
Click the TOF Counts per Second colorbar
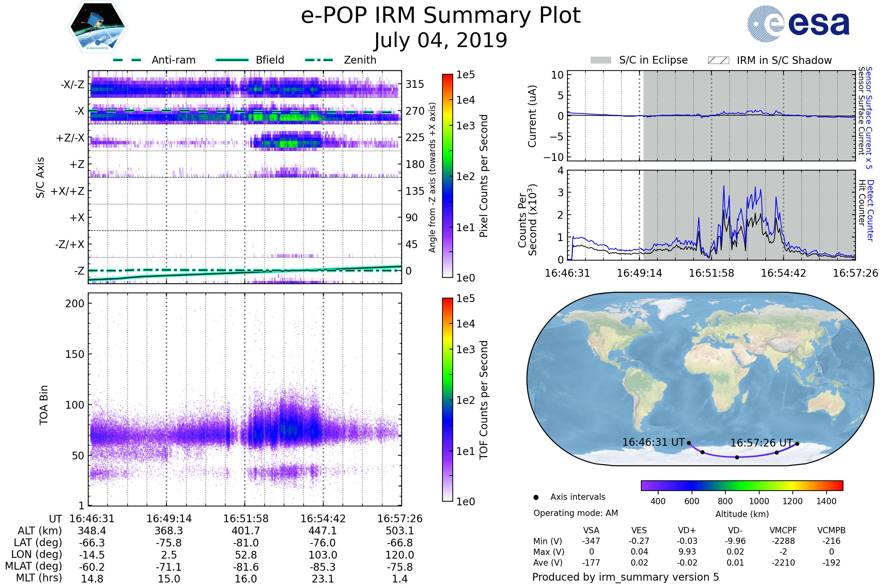(x=447, y=399)
